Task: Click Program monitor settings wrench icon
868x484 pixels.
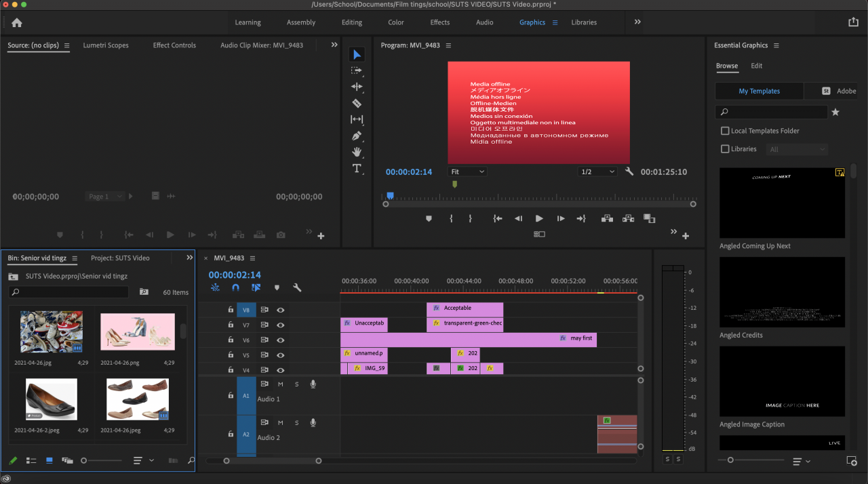Action: pos(629,172)
